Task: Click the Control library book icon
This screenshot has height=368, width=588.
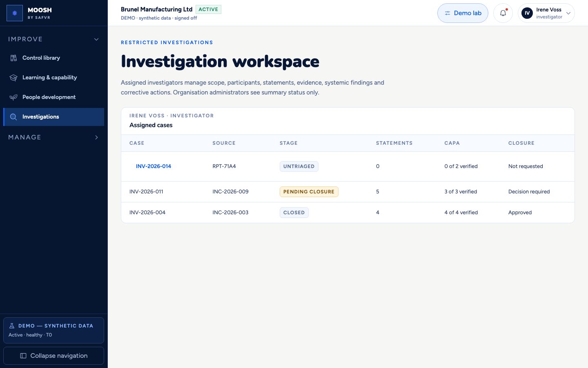Action: click(x=13, y=58)
